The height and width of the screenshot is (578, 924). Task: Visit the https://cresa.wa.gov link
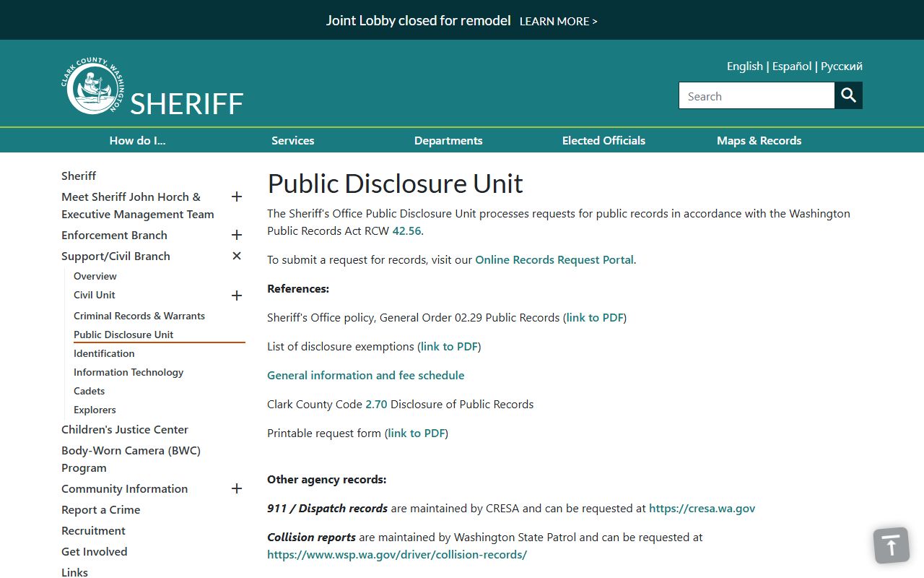[702, 508]
